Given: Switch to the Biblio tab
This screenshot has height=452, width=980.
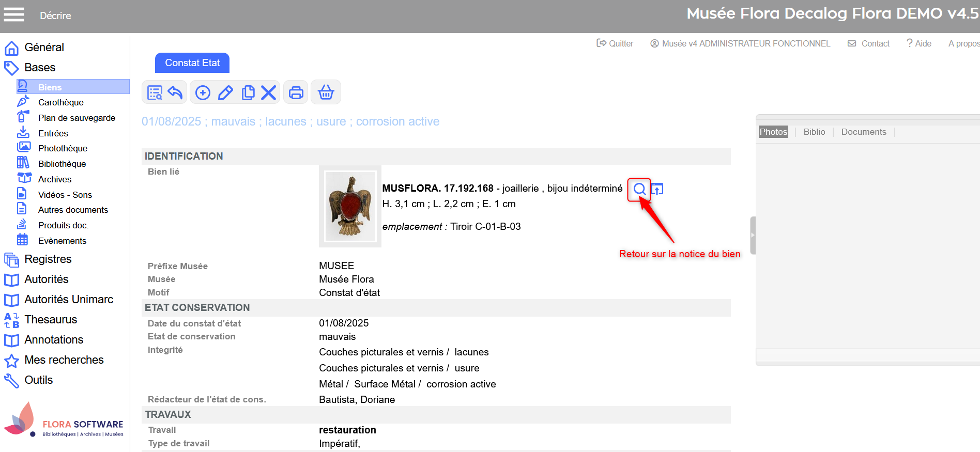Looking at the screenshot, I should point(814,132).
